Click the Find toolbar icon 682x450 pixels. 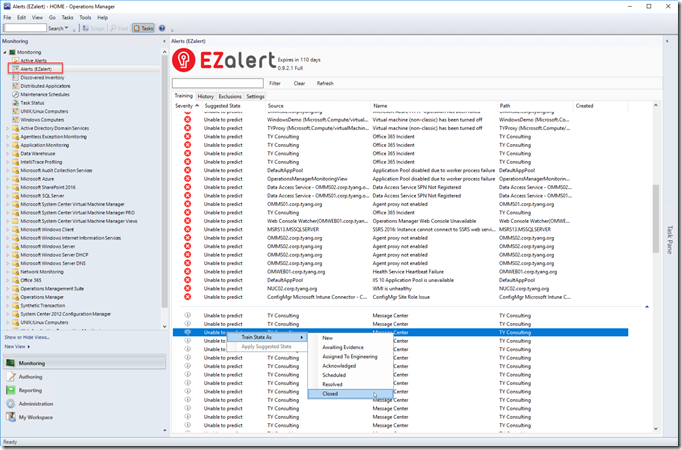119,28
